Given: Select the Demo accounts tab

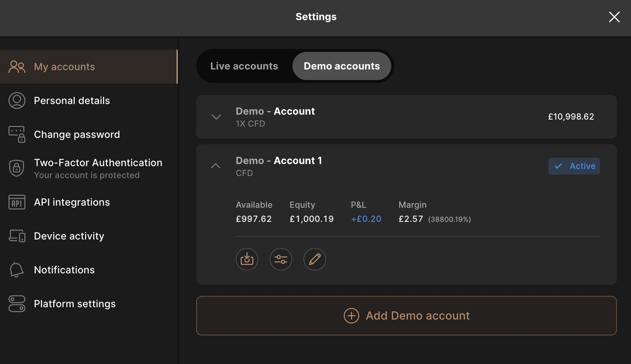Looking at the screenshot, I should [342, 66].
